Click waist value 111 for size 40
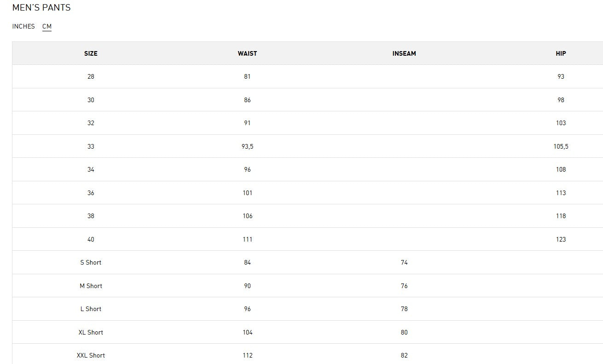This screenshot has height=364, width=603. pos(247,239)
